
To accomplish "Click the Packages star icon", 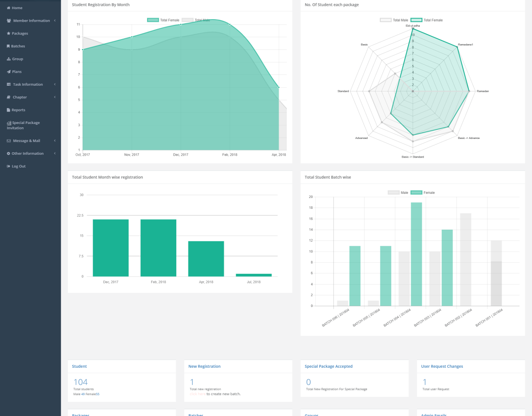I will [8, 33].
